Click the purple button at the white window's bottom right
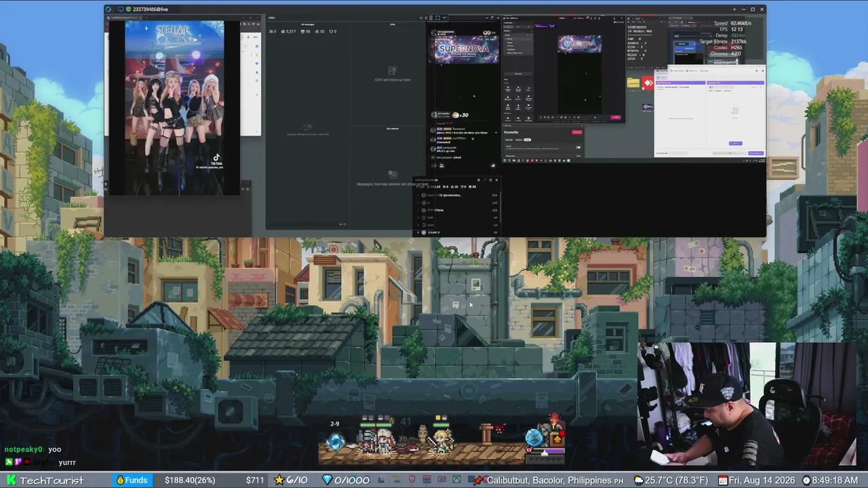 [x=755, y=153]
